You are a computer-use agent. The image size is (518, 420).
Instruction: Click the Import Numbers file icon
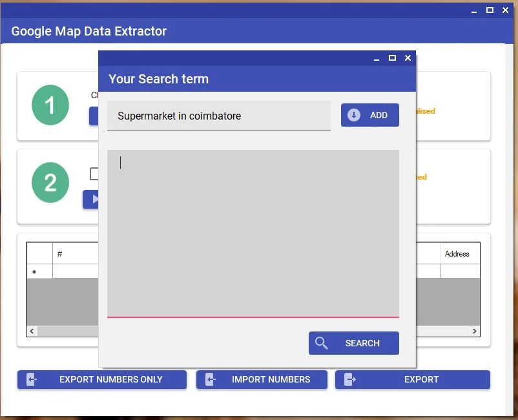point(210,380)
